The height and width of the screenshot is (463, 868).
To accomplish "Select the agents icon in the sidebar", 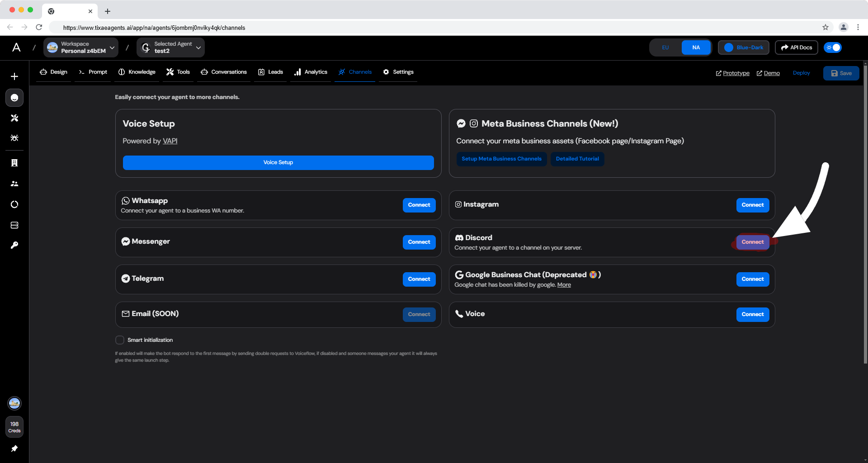I will point(14,98).
